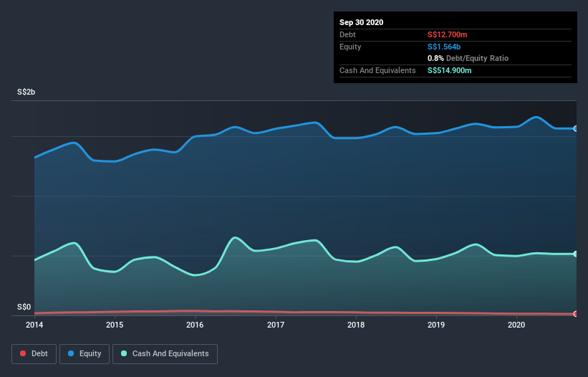The image size is (588, 377).
Task: Click the 2020 x-axis label
Action: [516, 325]
